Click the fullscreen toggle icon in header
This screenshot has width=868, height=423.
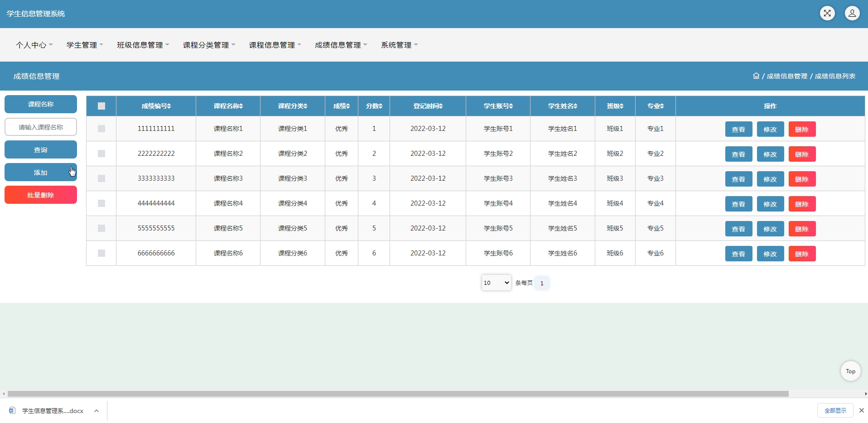(x=827, y=13)
